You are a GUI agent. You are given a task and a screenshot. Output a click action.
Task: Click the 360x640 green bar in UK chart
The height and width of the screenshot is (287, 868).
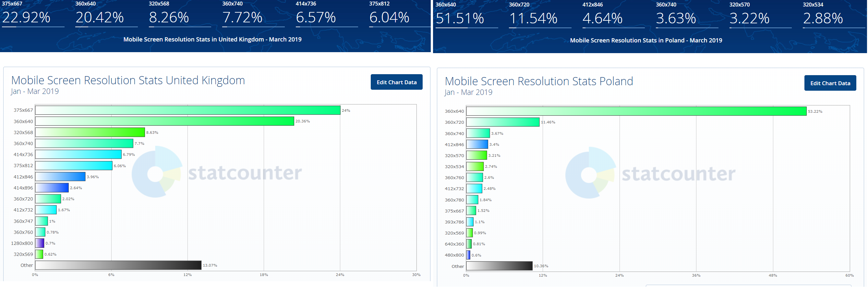pos(164,121)
